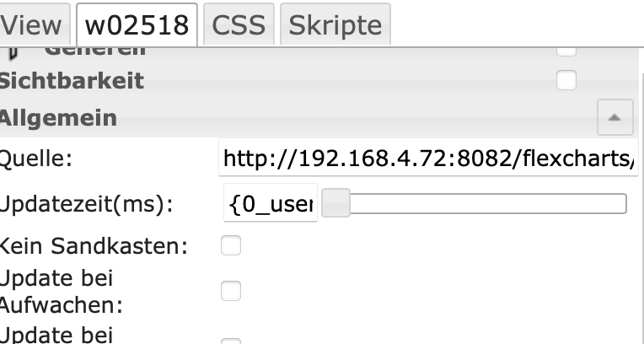Click the Kein Sandkasten label text
The width and height of the screenshot is (644, 344).
pos(93,246)
